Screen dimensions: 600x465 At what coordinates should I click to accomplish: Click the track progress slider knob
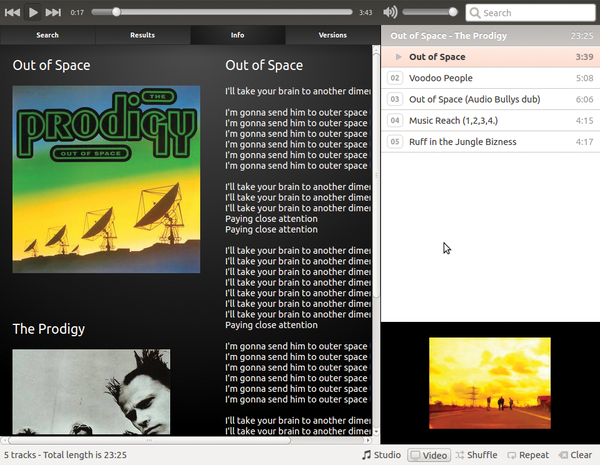pyautogui.click(x=116, y=12)
